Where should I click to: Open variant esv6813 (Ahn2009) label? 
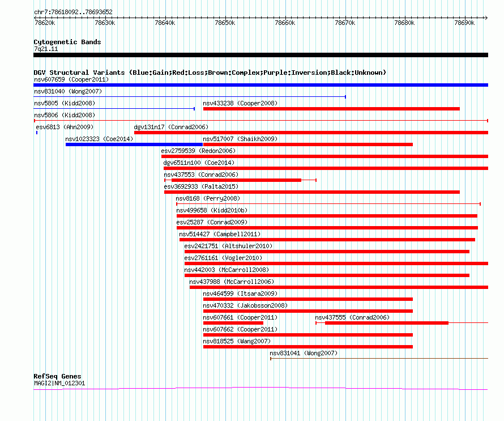(x=65, y=127)
